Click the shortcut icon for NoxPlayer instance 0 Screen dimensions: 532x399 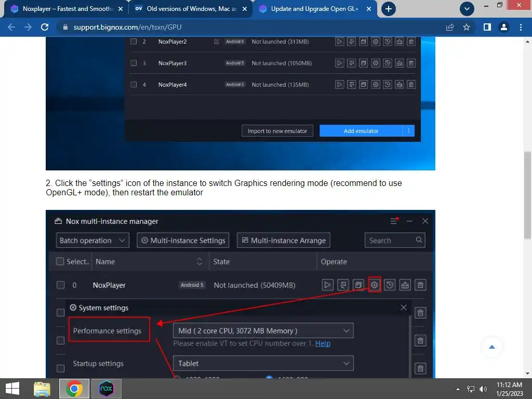(x=343, y=285)
